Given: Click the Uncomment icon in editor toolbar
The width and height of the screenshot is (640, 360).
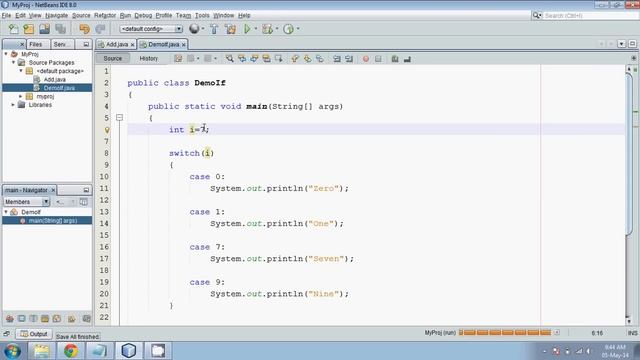Looking at the screenshot, I should pyautogui.click(x=407, y=59).
